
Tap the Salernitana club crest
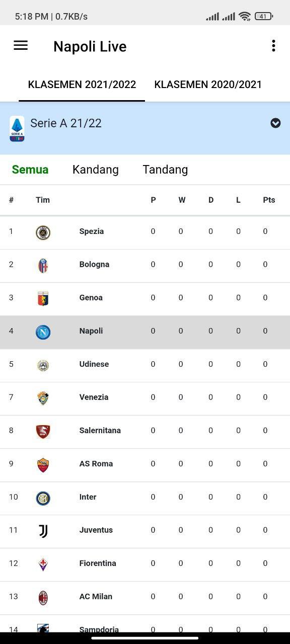pos(43,432)
